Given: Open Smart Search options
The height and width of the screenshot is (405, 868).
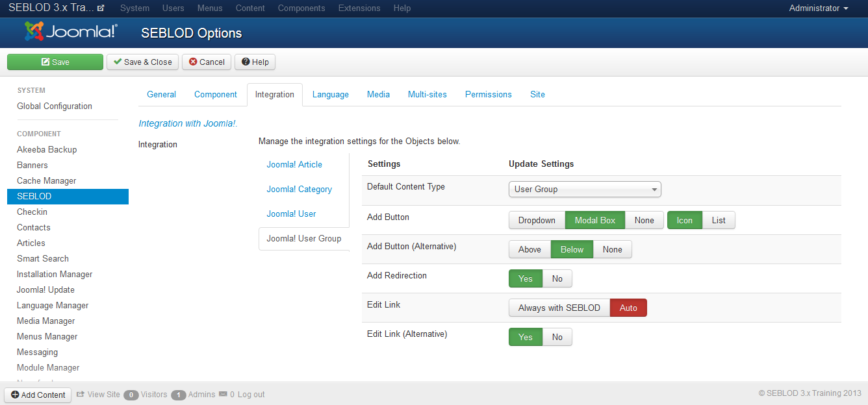Looking at the screenshot, I should point(43,259).
